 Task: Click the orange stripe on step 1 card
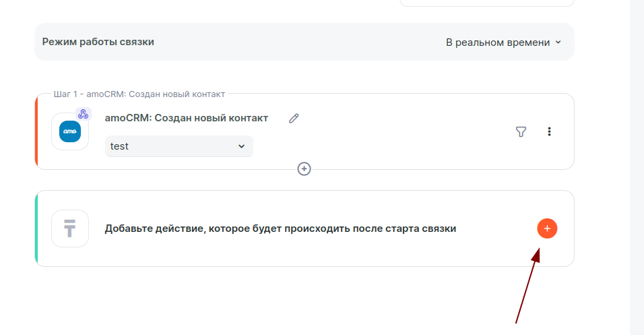(36, 131)
